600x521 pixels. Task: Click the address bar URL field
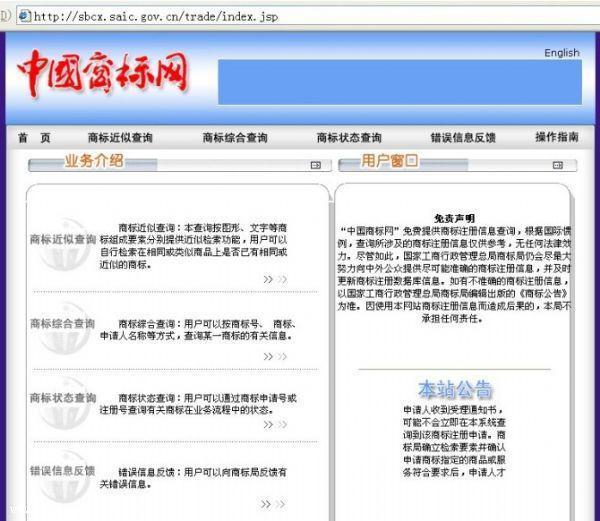(308, 16)
